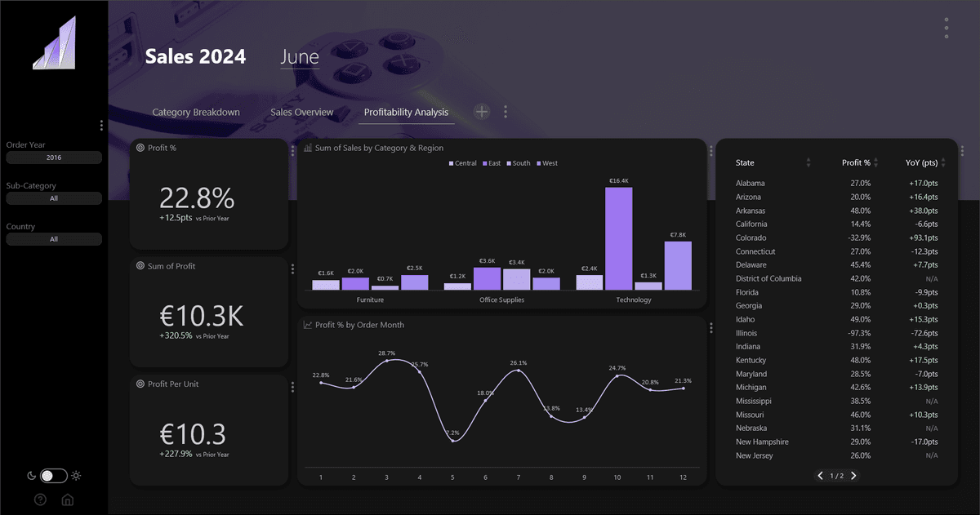This screenshot has height=515, width=980.
Task: Switch to the Sales Overview tab
Action: (x=301, y=113)
